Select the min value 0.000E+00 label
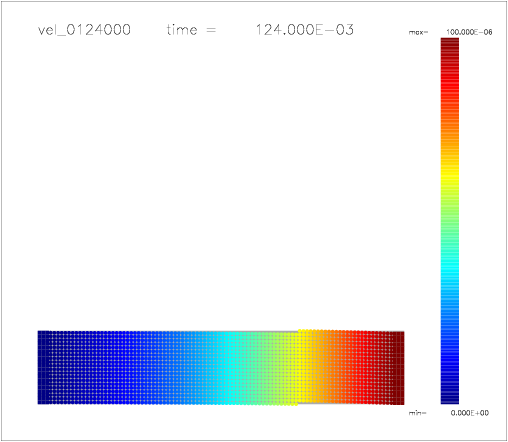 pyautogui.click(x=470, y=413)
